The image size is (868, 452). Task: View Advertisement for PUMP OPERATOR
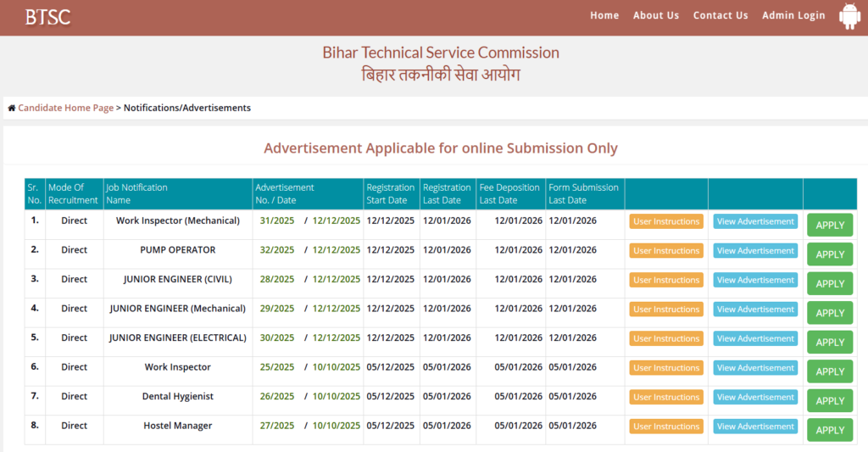click(754, 251)
